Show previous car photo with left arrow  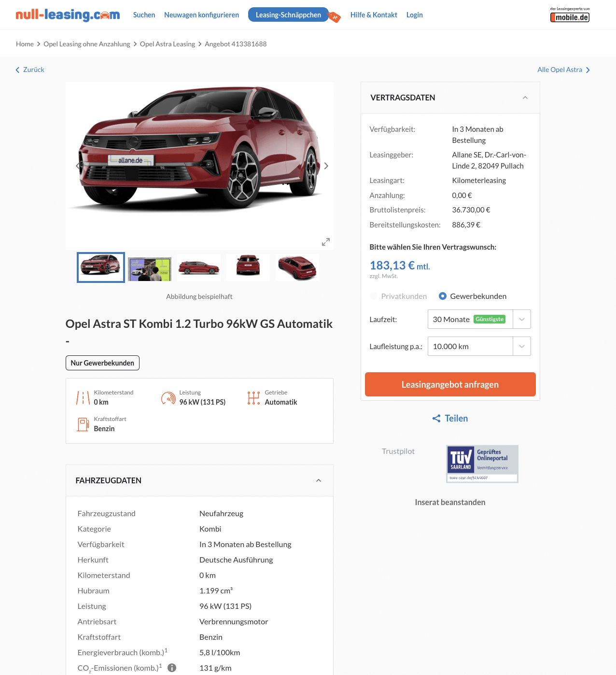tap(77, 166)
